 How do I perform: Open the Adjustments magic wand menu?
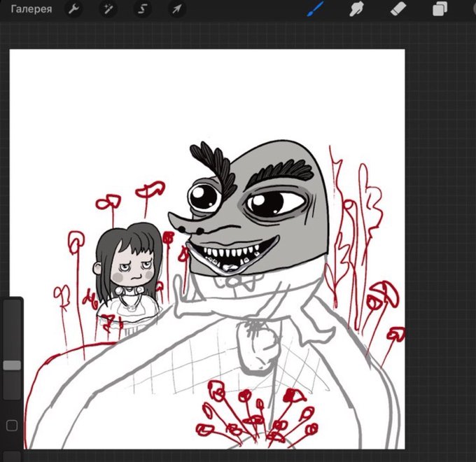[x=108, y=9]
